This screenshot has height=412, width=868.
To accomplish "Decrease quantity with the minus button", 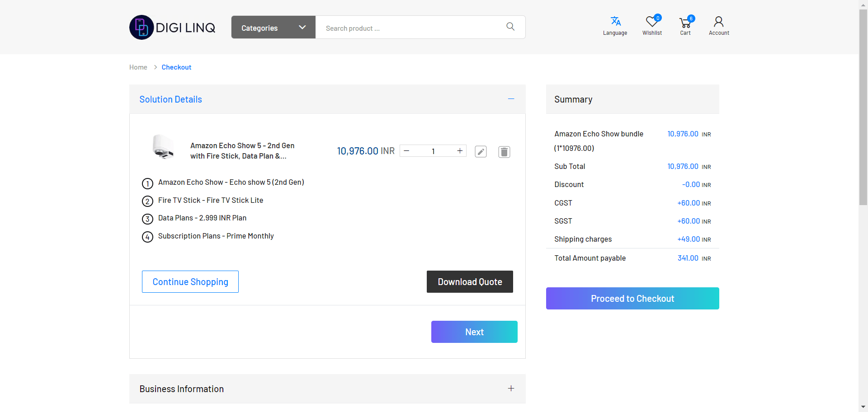I will [406, 151].
